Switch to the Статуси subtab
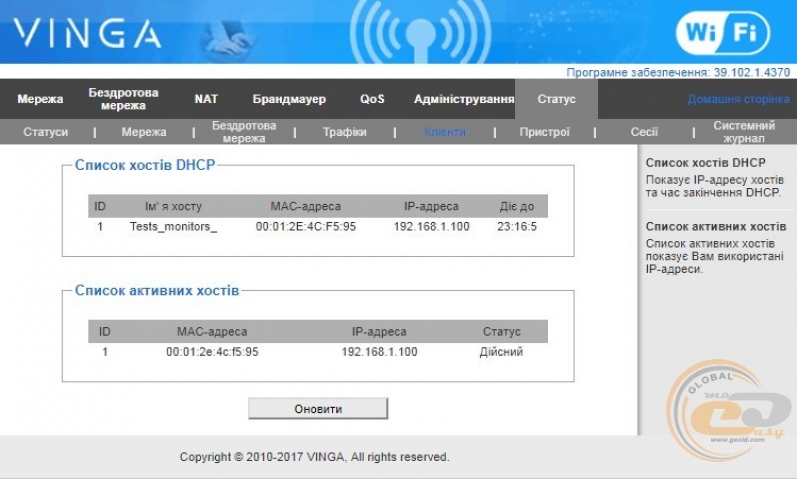This screenshot has height=479, width=797. (45, 132)
